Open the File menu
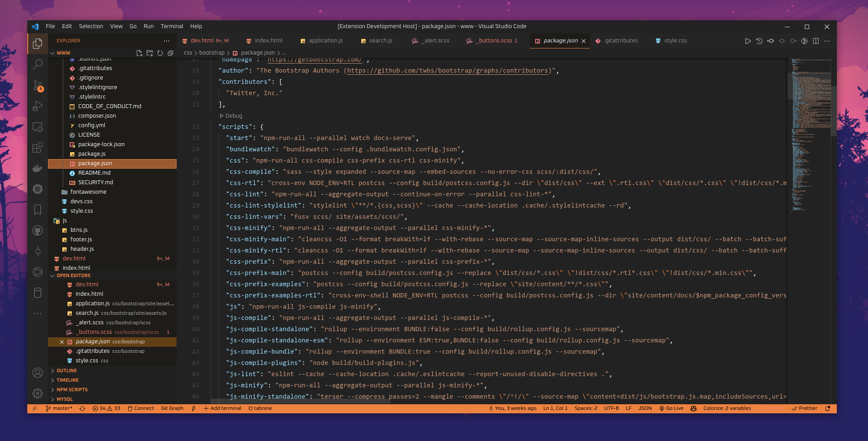Screen dimensions: 868x441 tap(51, 26)
